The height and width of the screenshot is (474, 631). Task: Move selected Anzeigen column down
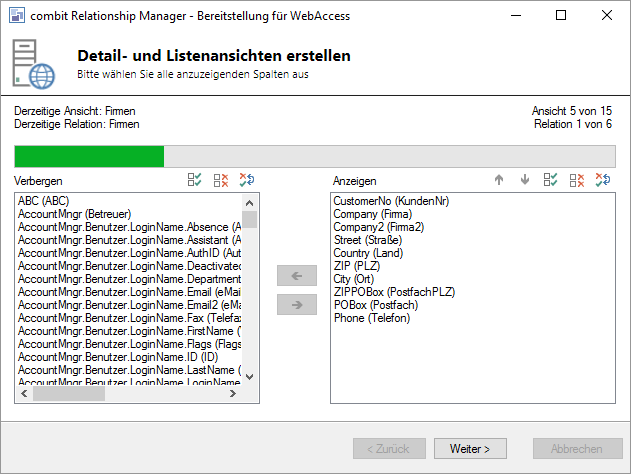524,180
